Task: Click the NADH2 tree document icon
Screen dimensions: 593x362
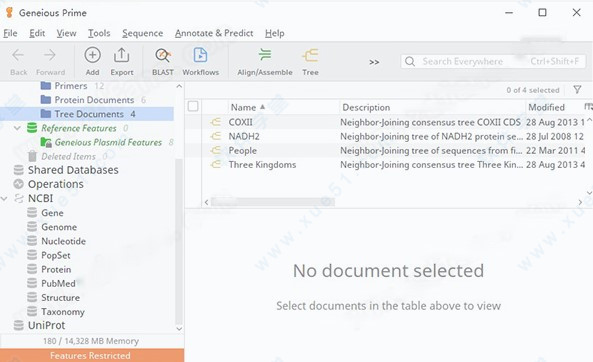Action: [216, 136]
